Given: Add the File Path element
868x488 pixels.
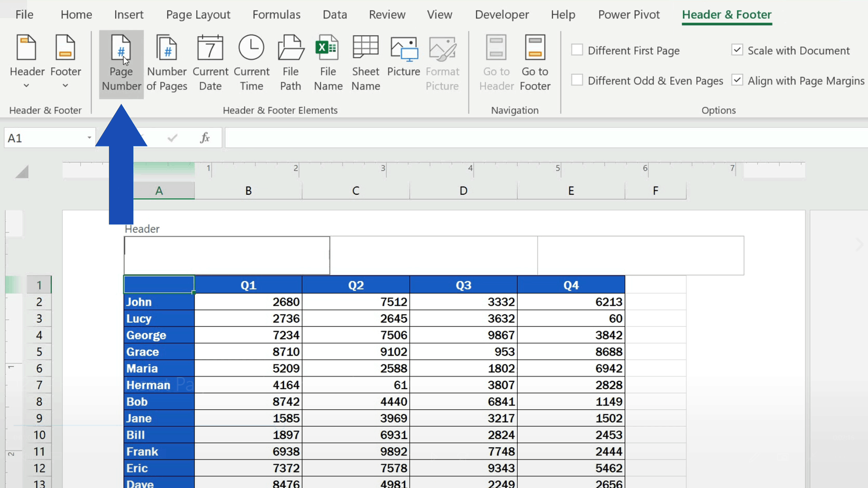Looking at the screenshot, I should tap(291, 62).
